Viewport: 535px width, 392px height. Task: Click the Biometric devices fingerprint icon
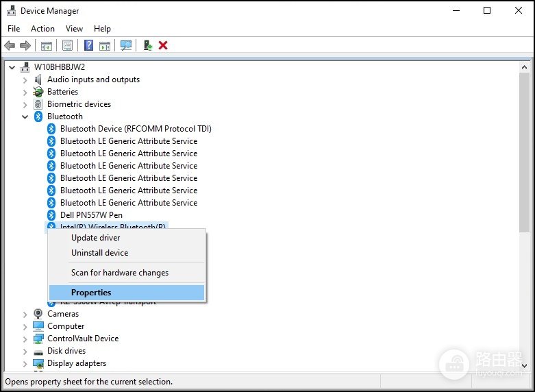pos(38,104)
